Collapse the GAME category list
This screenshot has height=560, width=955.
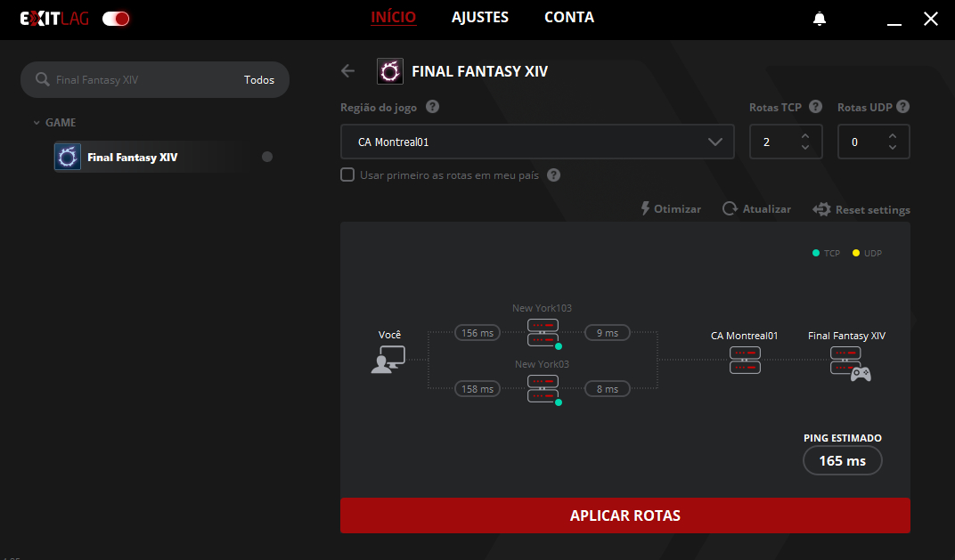(37, 123)
